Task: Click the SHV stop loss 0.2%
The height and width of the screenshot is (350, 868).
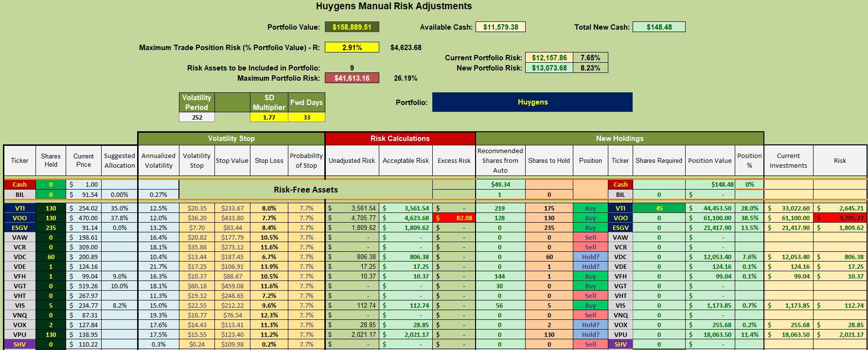Action: click(269, 344)
